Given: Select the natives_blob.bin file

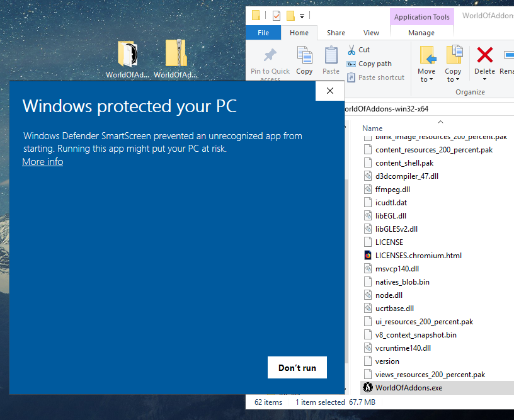Looking at the screenshot, I should (396, 282).
